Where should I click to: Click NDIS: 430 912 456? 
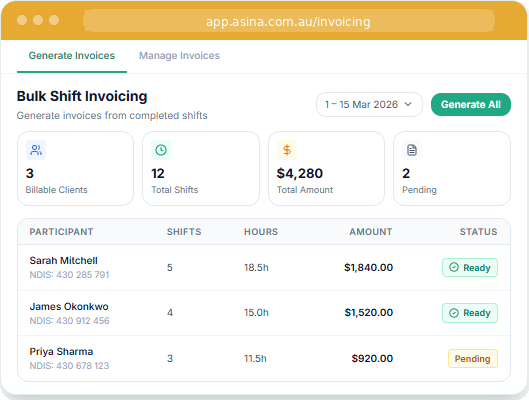69,321
